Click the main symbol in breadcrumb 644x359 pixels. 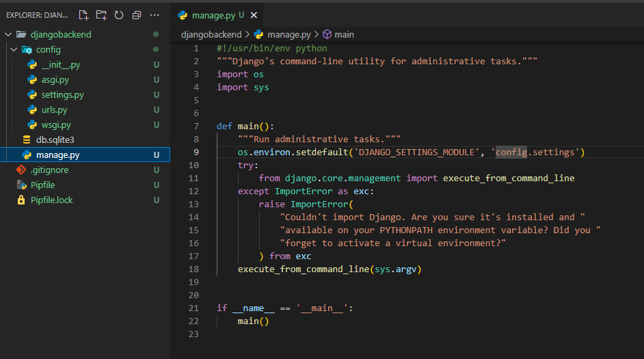[x=344, y=34]
